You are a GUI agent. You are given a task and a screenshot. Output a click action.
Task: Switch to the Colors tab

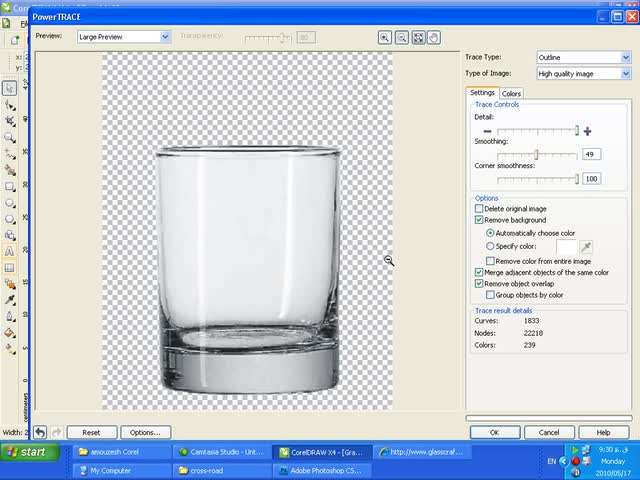[511, 93]
